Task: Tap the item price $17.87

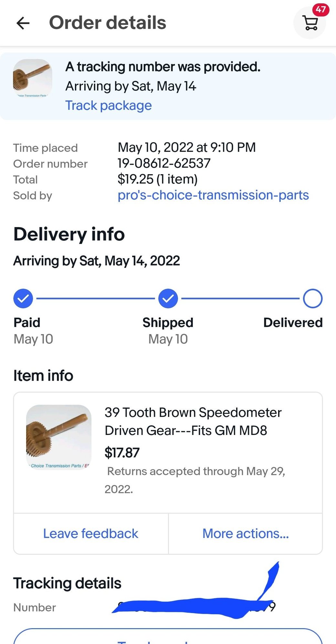Action: (122, 453)
